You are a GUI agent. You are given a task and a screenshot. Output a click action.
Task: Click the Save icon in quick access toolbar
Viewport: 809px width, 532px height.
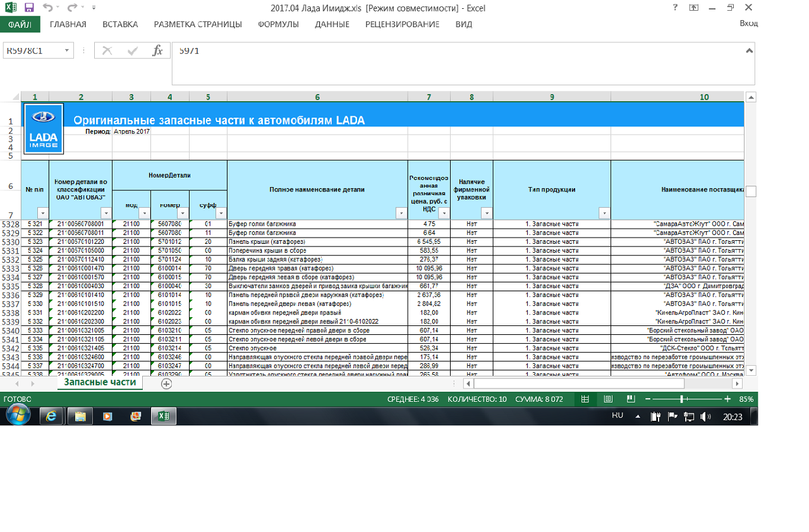[x=28, y=8]
